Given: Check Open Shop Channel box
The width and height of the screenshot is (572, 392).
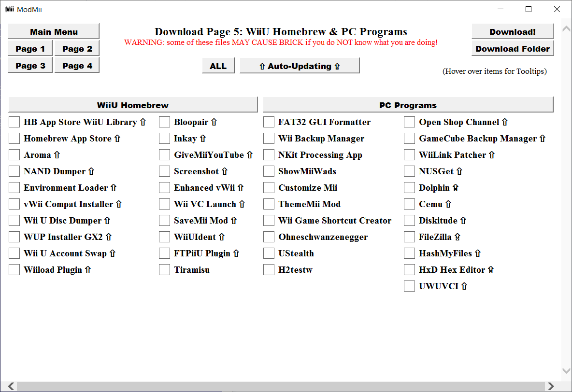Looking at the screenshot, I should pyautogui.click(x=409, y=122).
